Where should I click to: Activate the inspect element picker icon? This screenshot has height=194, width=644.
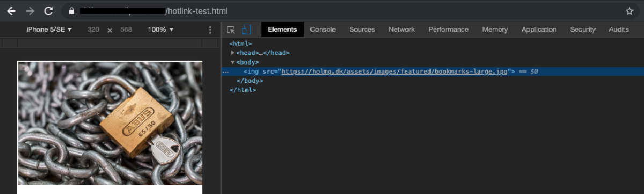231,30
